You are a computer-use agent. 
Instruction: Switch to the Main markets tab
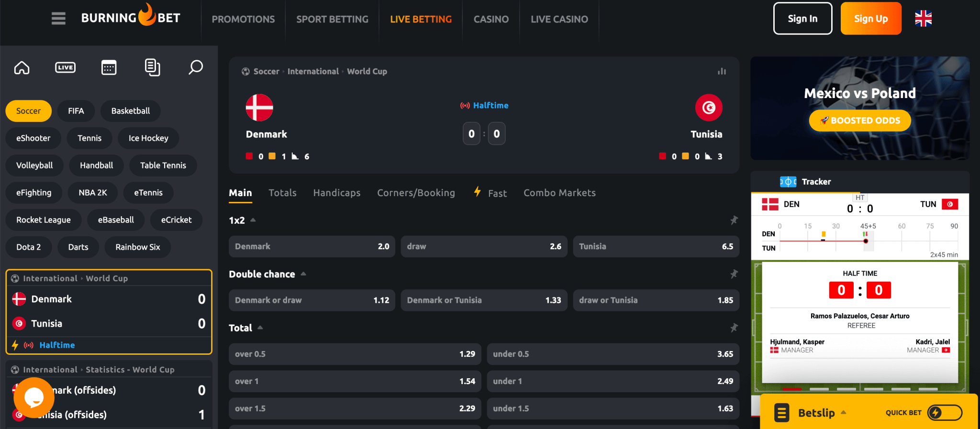[240, 193]
